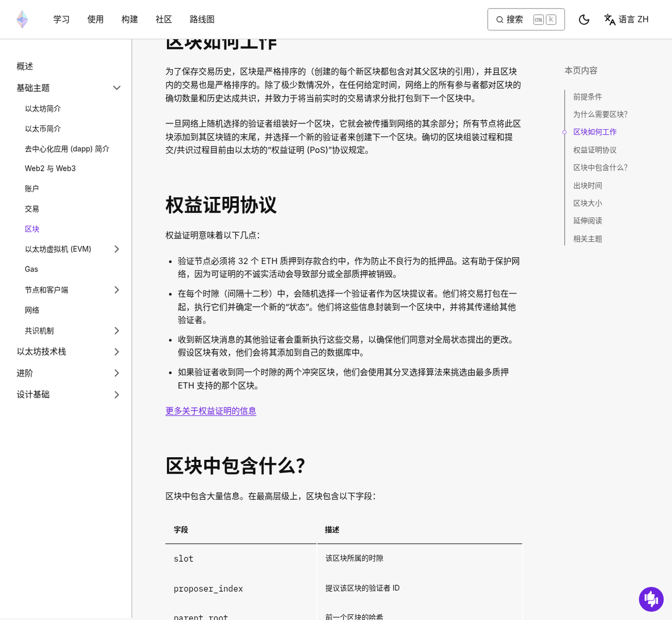Viewport: 672px width, 620px height.
Task: Open the 使用 menu
Action: click(x=96, y=19)
